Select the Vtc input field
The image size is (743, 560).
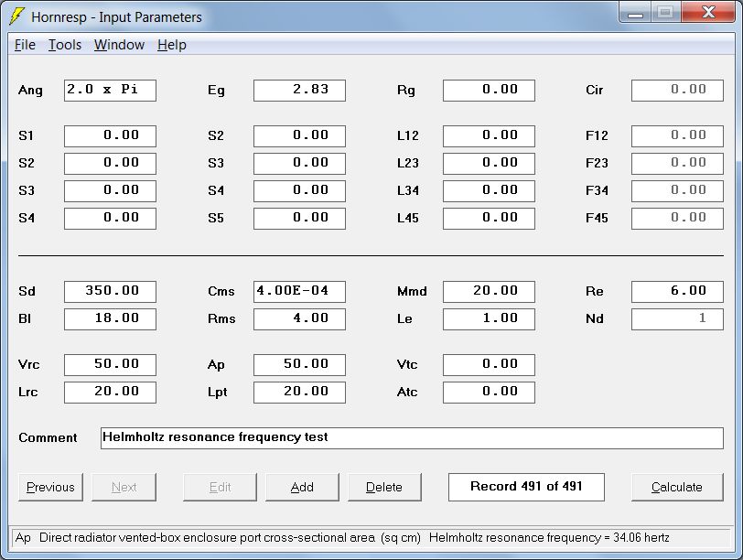coord(489,365)
